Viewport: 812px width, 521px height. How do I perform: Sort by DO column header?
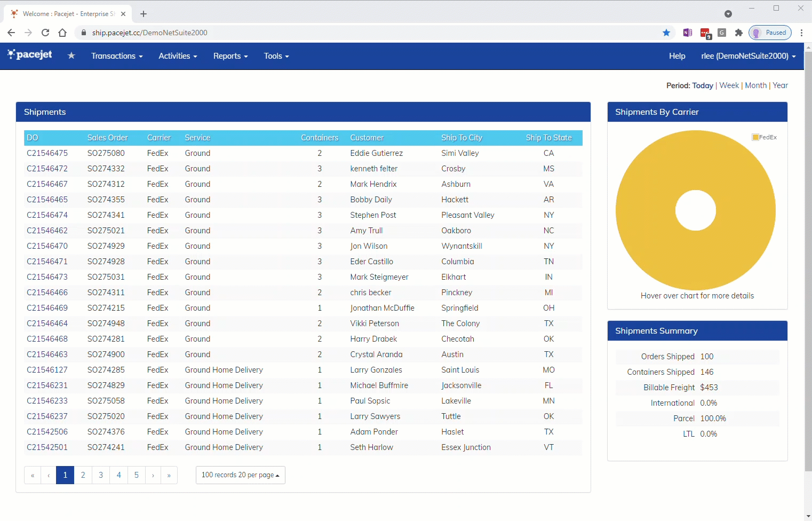click(33, 138)
